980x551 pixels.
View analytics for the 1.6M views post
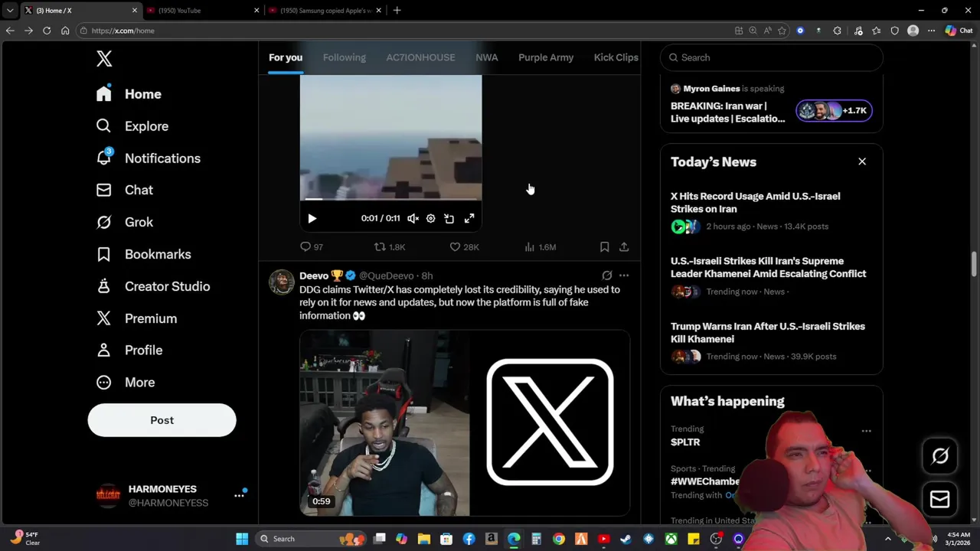coord(540,247)
